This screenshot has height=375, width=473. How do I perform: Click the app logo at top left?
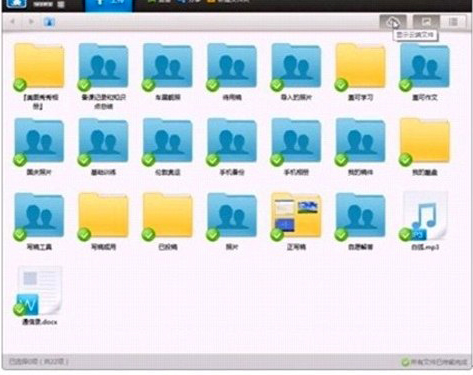17,3
